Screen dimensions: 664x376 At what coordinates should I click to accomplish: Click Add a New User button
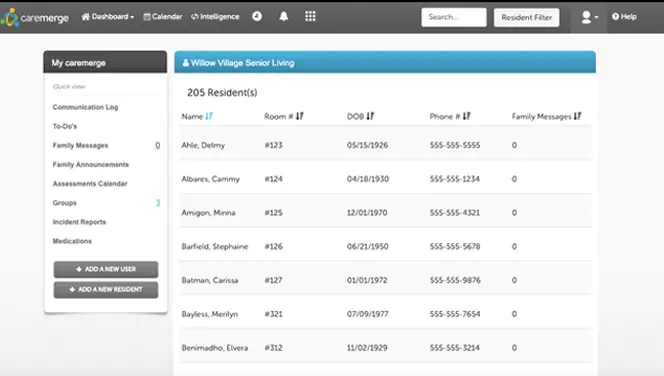[106, 269]
